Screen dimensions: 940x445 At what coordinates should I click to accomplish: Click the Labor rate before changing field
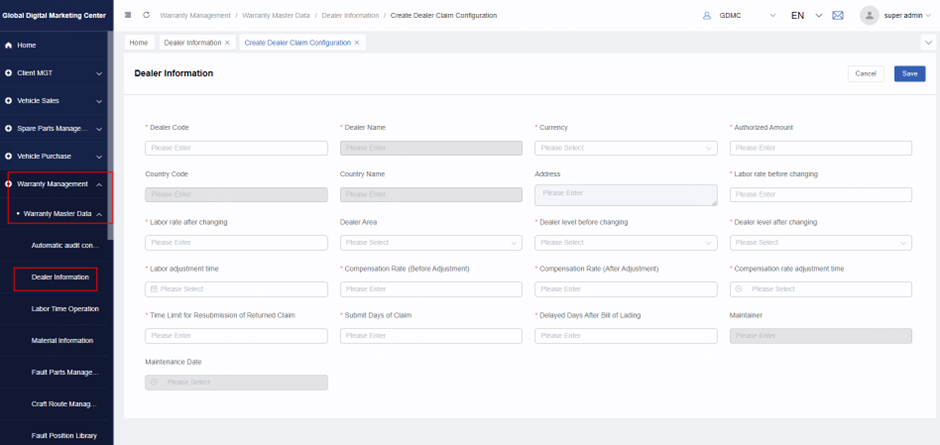pyautogui.click(x=821, y=195)
